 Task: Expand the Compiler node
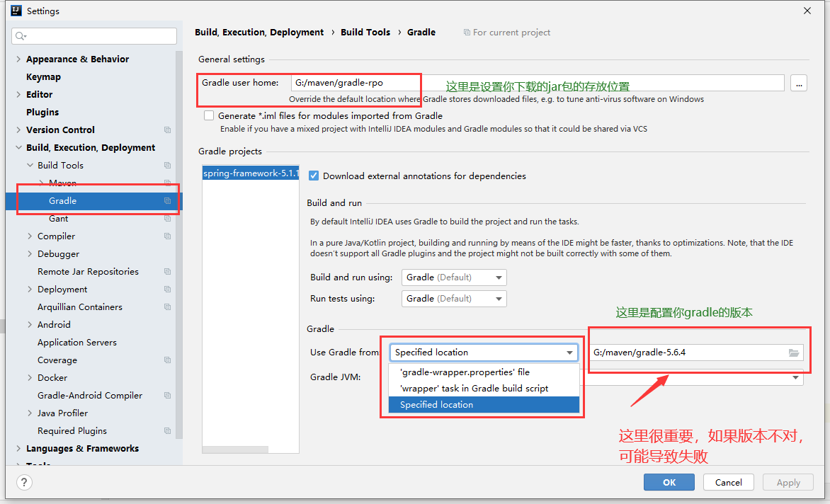(x=30, y=236)
